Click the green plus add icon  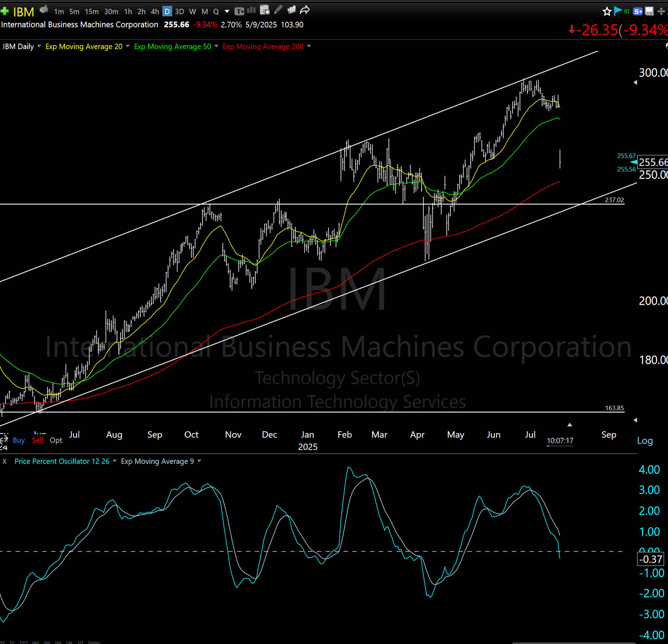5,11
